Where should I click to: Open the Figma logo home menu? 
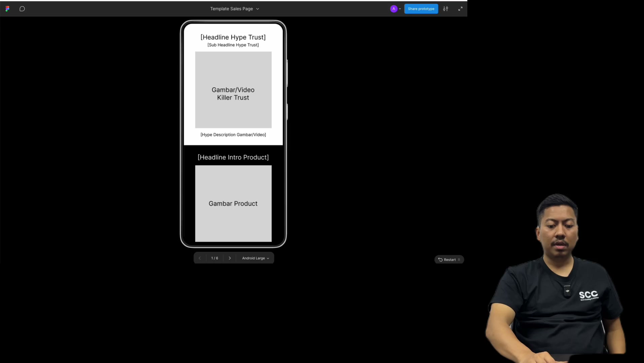[7, 9]
